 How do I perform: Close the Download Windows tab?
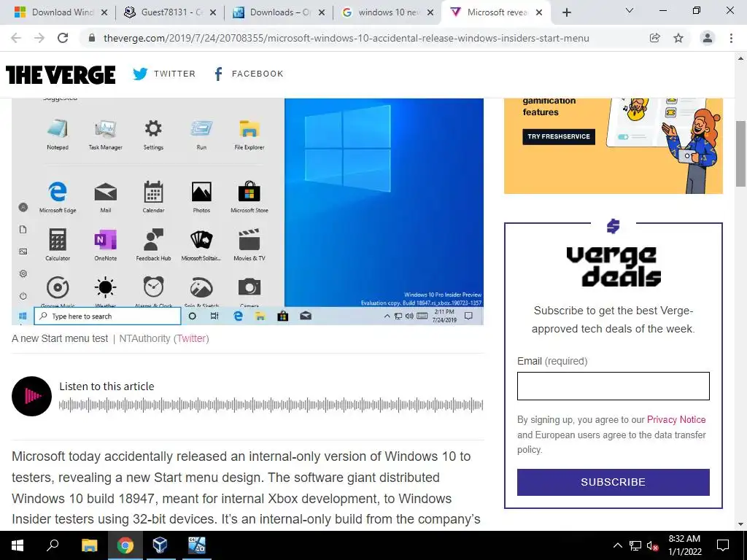tap(104, 12)
